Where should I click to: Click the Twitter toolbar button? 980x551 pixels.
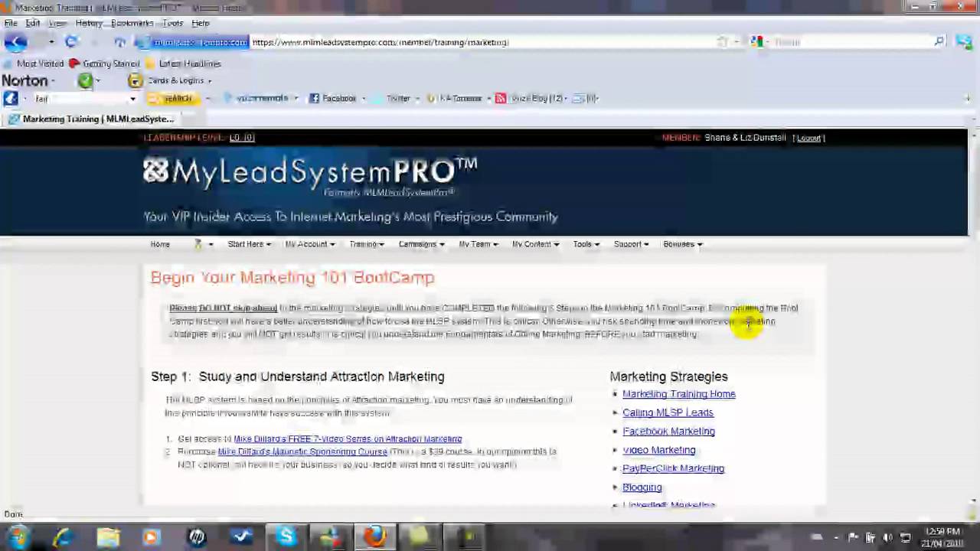tap(391, 98)
